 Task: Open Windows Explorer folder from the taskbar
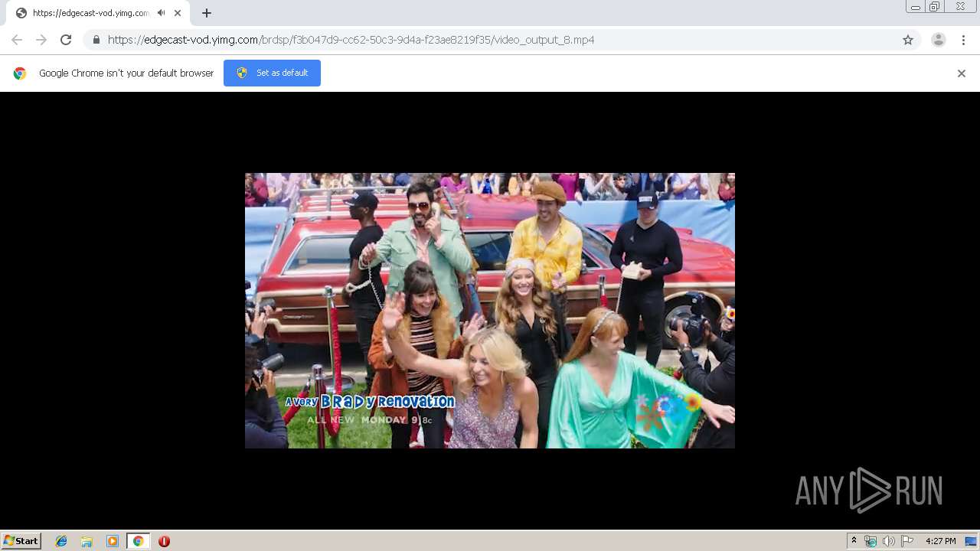coord(87,541)
